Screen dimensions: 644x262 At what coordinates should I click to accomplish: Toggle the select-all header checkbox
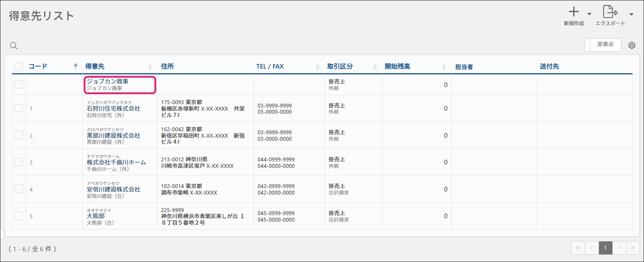click(19, 67)
